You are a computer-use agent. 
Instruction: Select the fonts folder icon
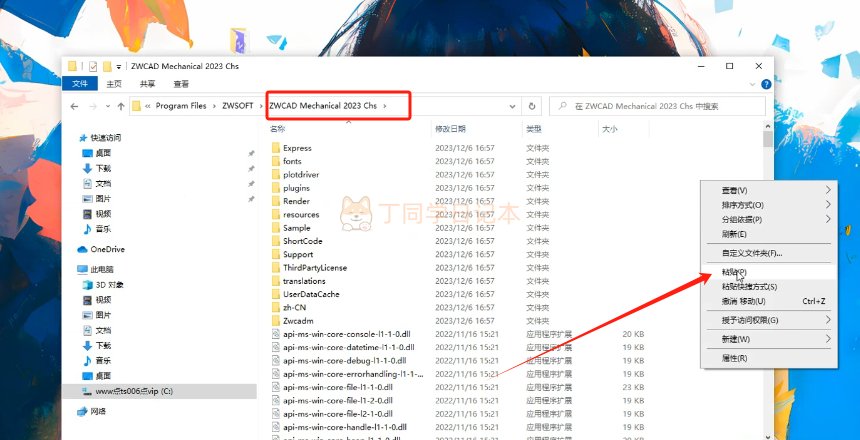(276, 161)
